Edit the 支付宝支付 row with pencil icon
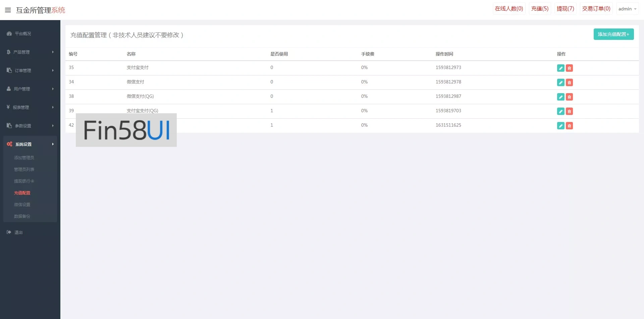644x319 pixels. pyautogui.click(x=560, y=68)
